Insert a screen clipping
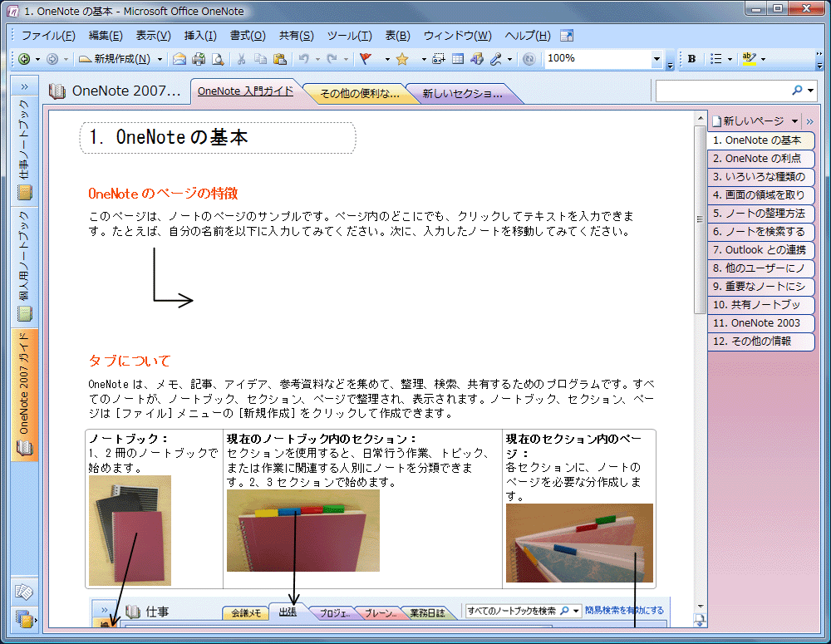This screenshot has width=831, height=644. tap(438, 59)
